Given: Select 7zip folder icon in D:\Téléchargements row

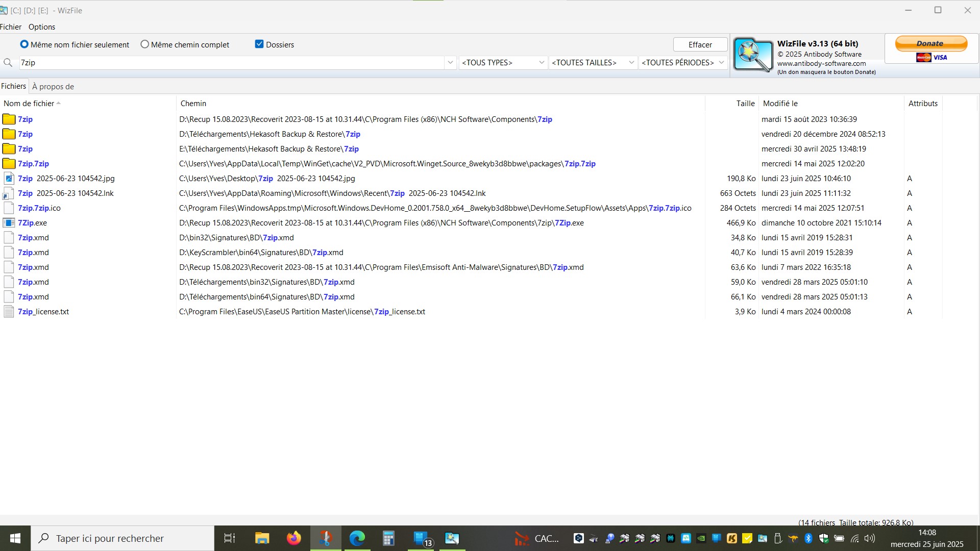Looking at the screenshot, I should click(x=9, y=134).
